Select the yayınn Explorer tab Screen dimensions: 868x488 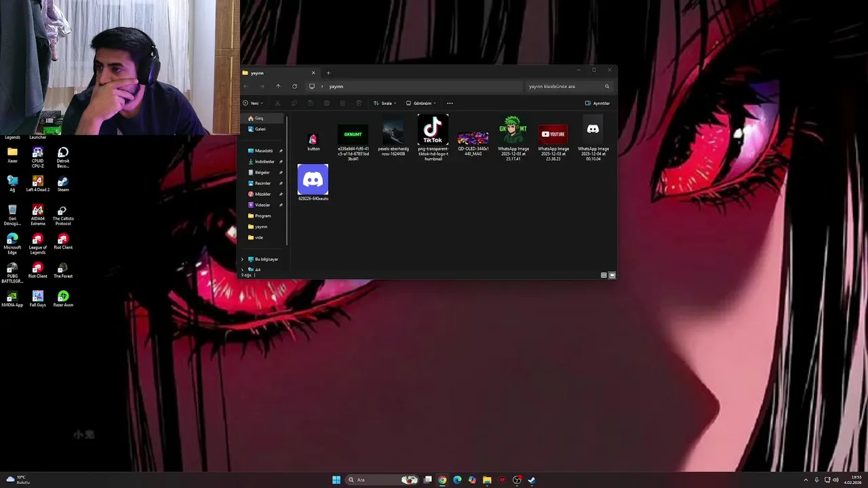point(278,73)
